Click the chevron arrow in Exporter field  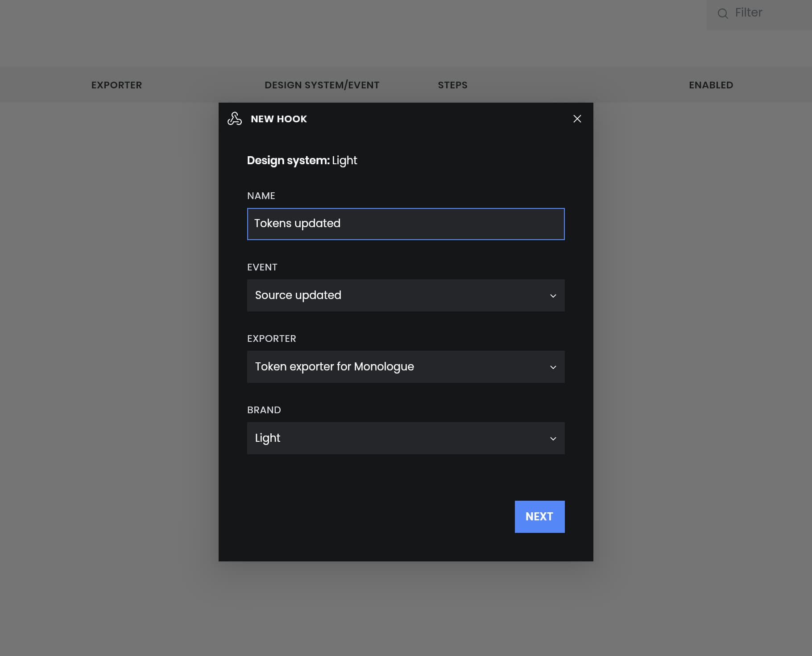[553, 367]
